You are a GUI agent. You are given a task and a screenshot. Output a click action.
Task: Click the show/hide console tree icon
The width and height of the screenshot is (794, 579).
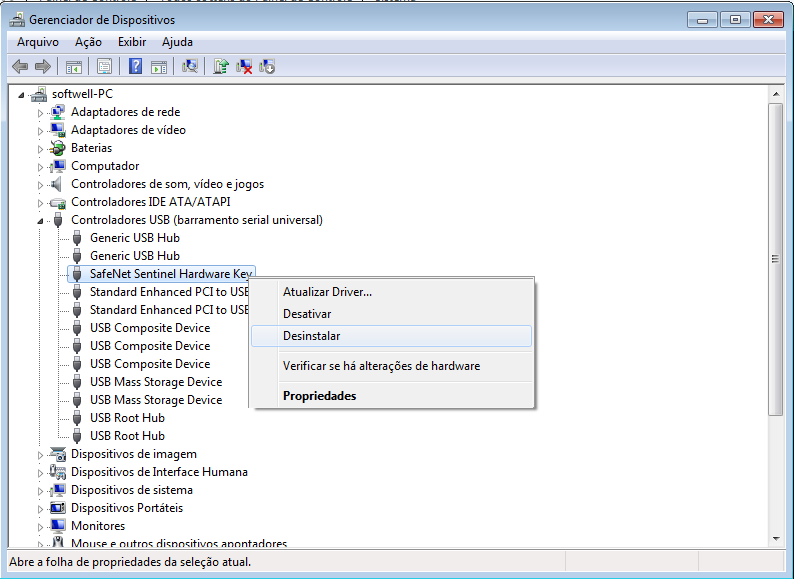click(x=73, y=67)
